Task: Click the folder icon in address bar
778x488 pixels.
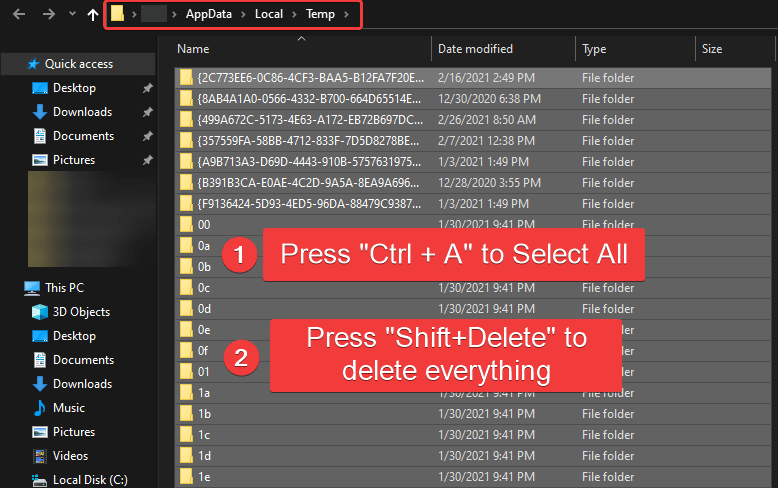Action: 117,13
